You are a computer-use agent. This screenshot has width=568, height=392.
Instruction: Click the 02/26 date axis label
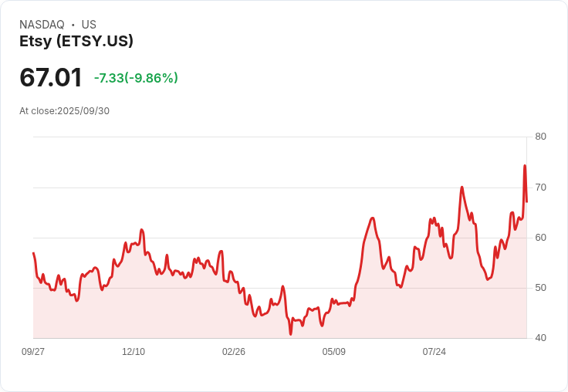(234, 352)
